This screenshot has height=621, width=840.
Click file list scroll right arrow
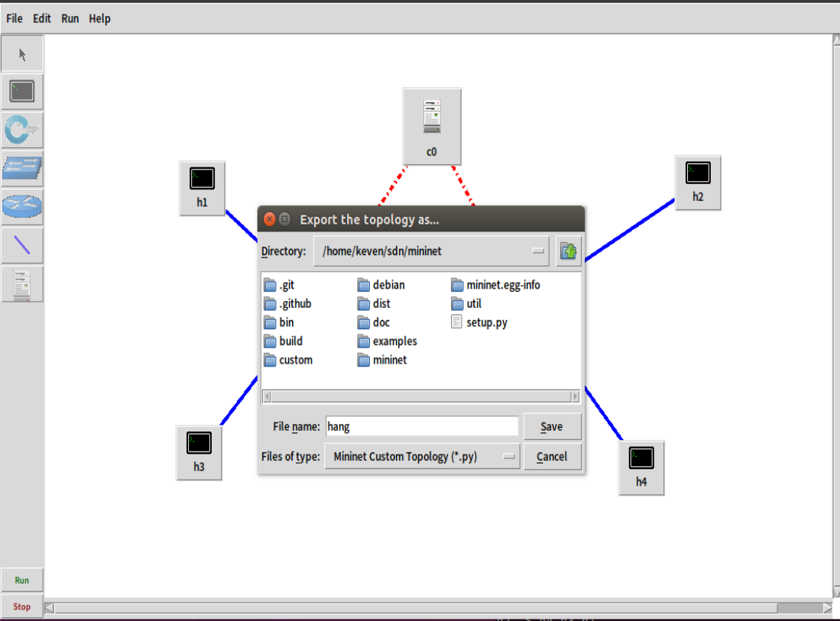pyautogui.click(x=576, y=396)
